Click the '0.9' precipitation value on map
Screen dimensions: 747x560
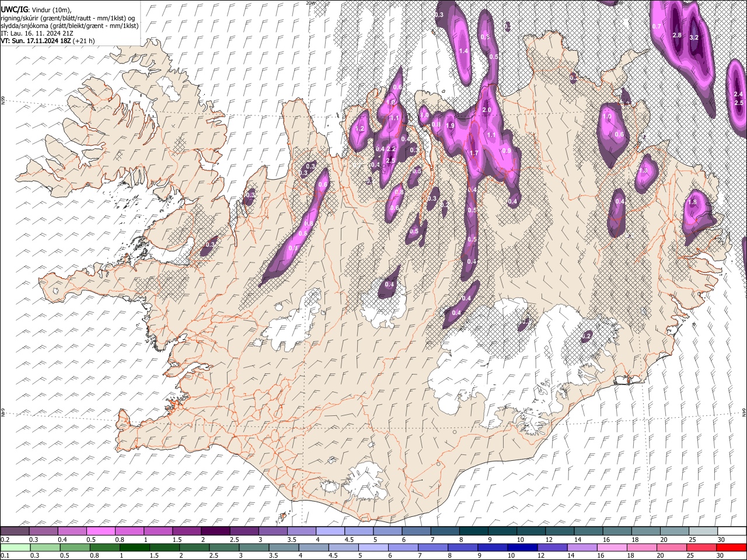[x=507, y=151]
